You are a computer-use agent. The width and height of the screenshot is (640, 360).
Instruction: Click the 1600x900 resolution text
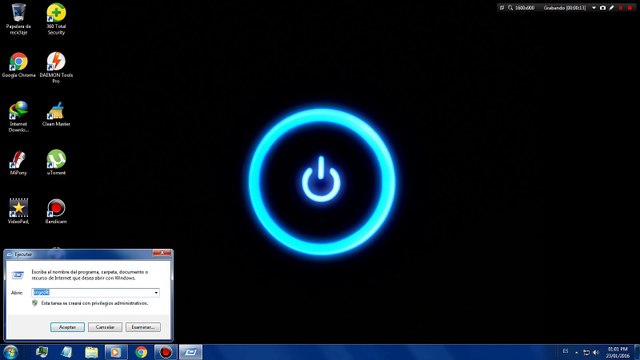tap(525, 8)
